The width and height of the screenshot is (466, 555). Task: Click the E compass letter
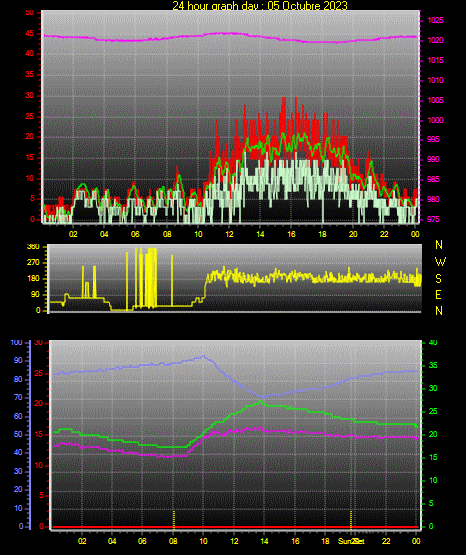[x=438, y=294]
